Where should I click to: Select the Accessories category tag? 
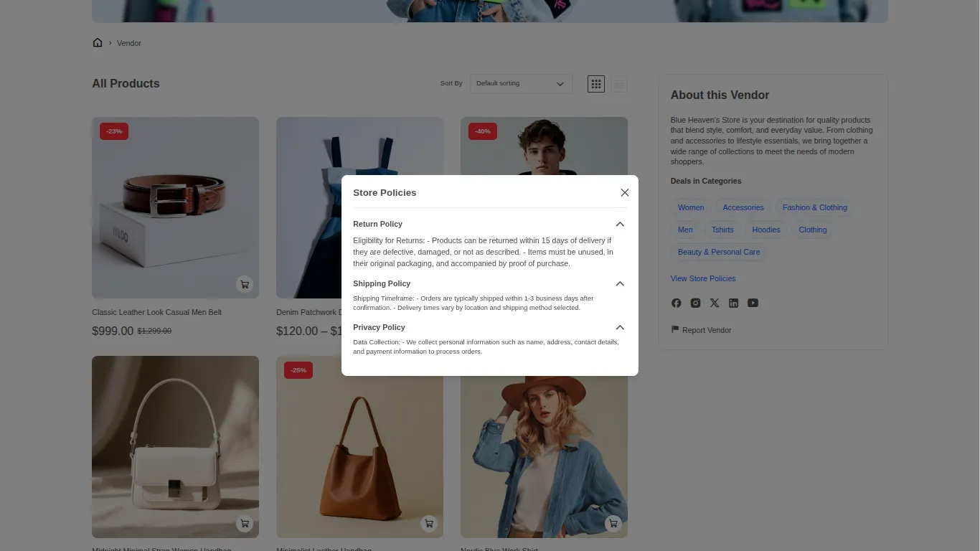[x=743, y=207]
